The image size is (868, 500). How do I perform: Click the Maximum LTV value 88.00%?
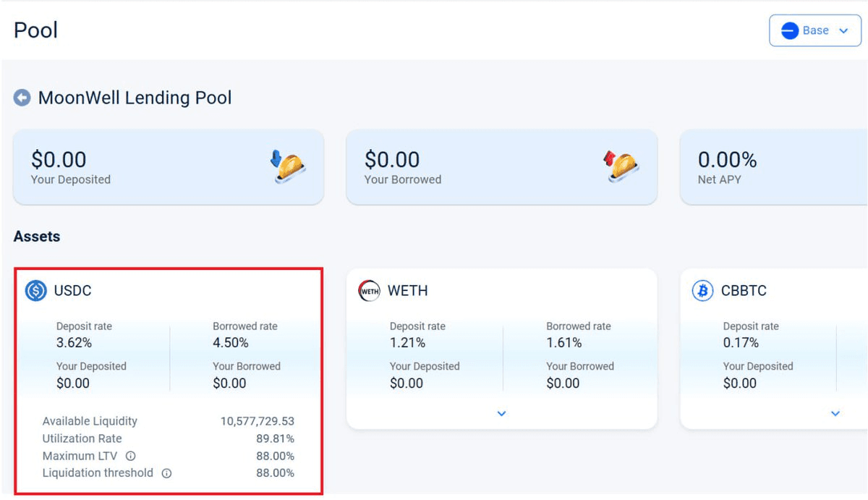(276, 456)
